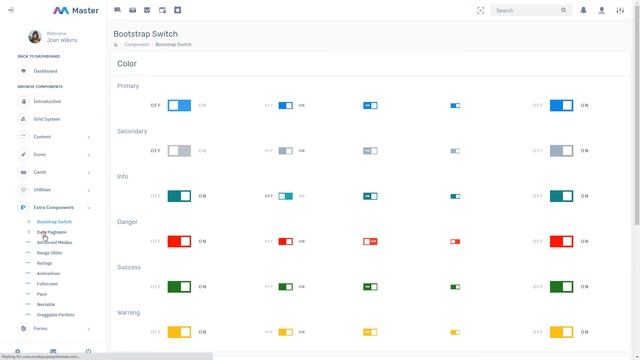Click the Bootstrap Switch page title
640x360 pixels.
145,34
